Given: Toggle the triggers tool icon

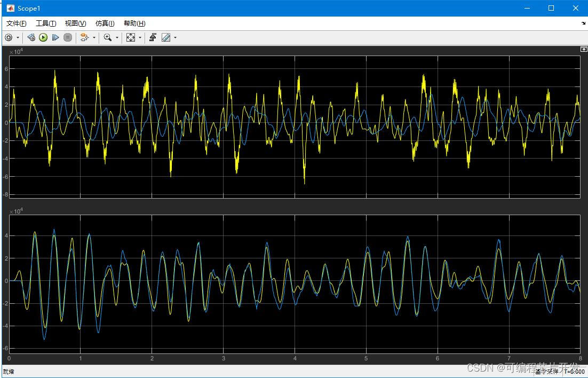Looking at the screenshot, I should [x=153, y=37].
